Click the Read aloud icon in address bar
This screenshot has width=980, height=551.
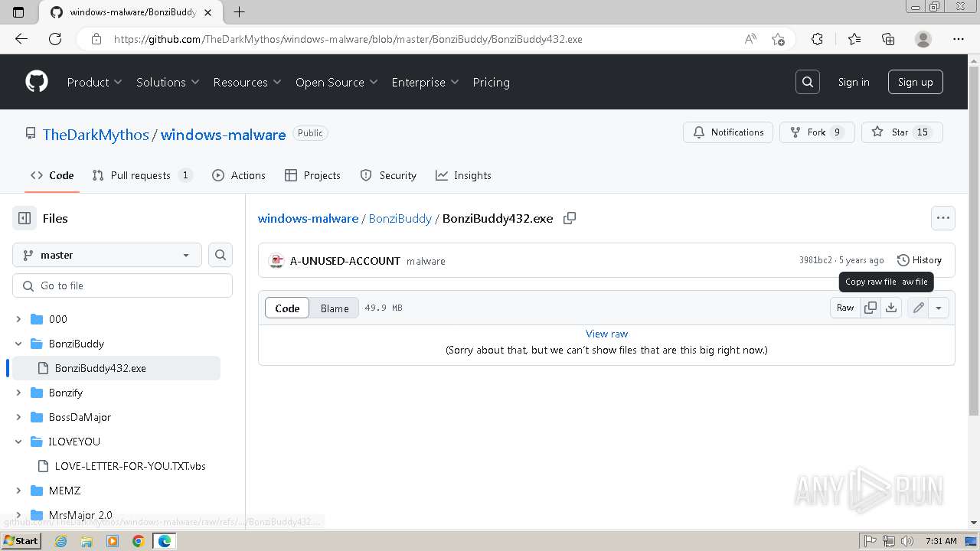750,39
